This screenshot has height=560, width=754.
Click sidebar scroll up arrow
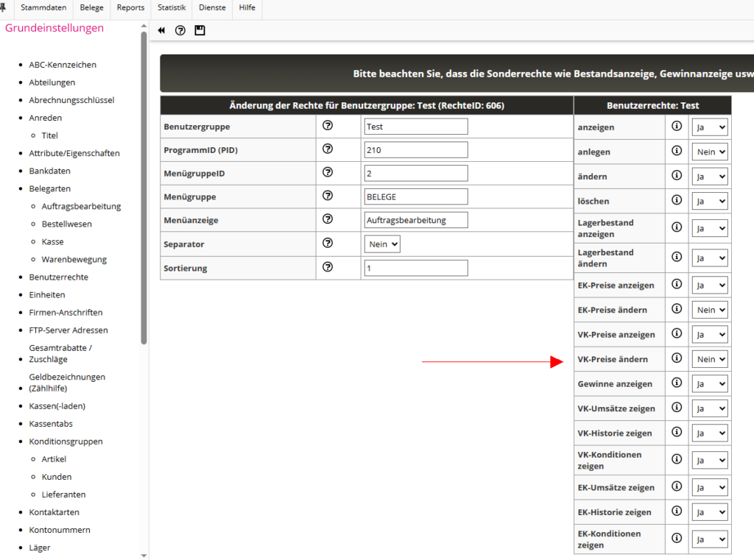coord(144,26)
